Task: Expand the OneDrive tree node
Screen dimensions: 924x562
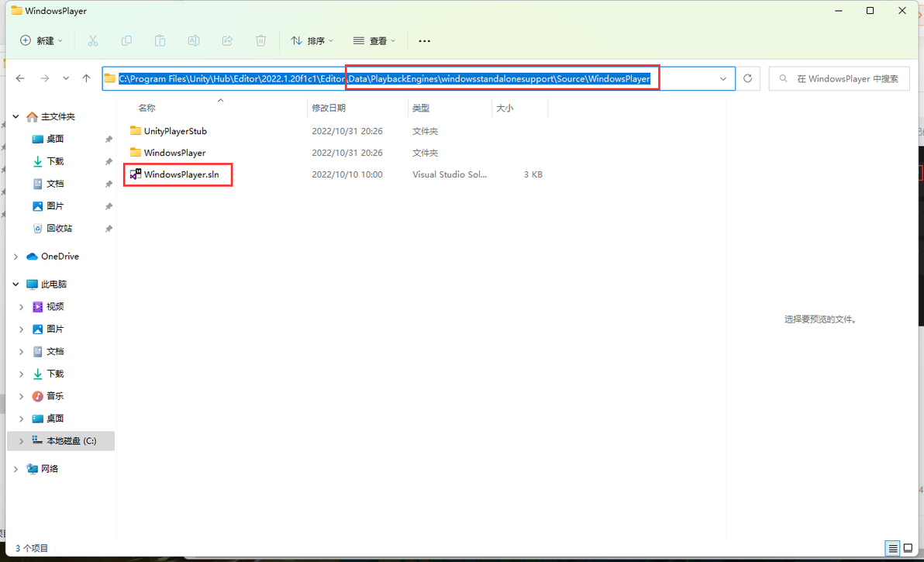Action: tap(16, 257)
